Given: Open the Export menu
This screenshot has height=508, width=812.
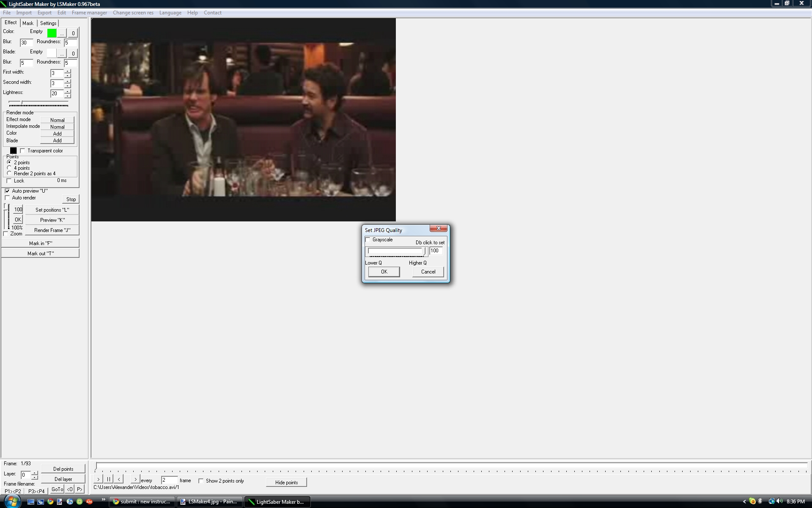Looking at the screenshot, I should coord(44,13).
